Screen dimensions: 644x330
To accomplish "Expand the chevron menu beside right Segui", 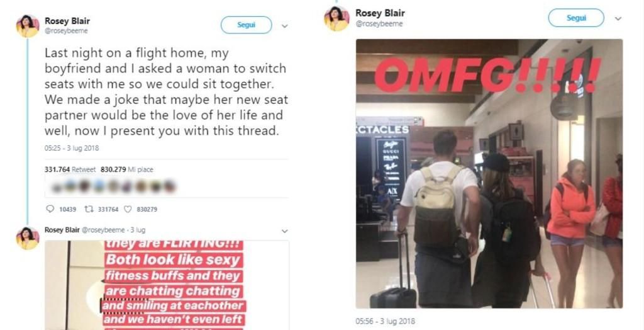I will click(x=618, y=18).
